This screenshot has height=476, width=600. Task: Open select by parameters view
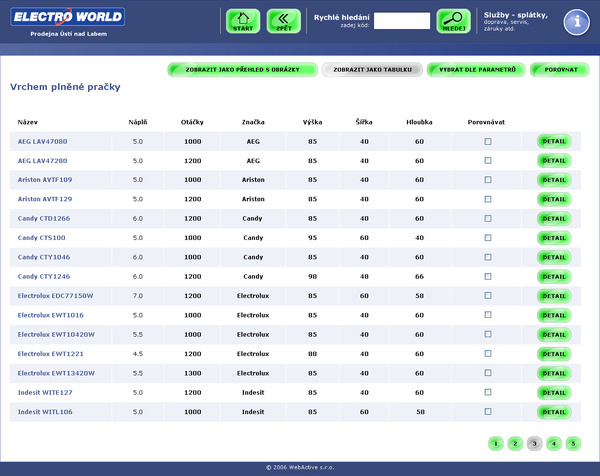(476, 70)
